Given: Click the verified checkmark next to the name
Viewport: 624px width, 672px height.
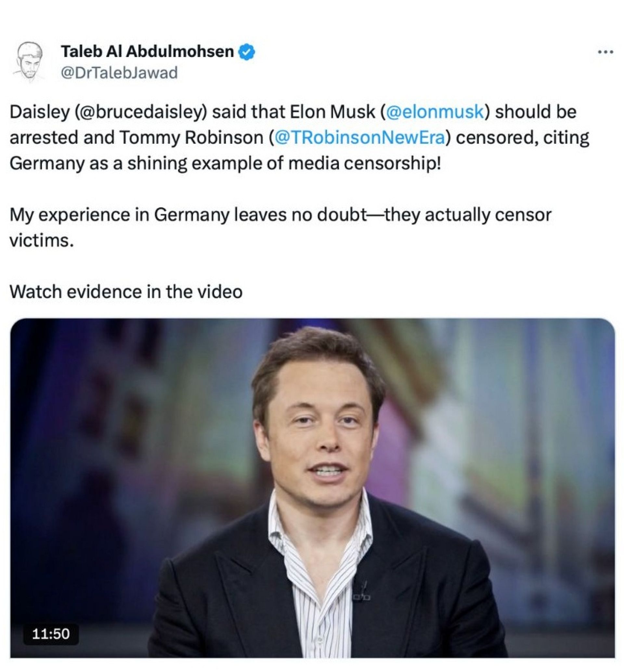Looking at the screenshot, I should pos(247,52).
